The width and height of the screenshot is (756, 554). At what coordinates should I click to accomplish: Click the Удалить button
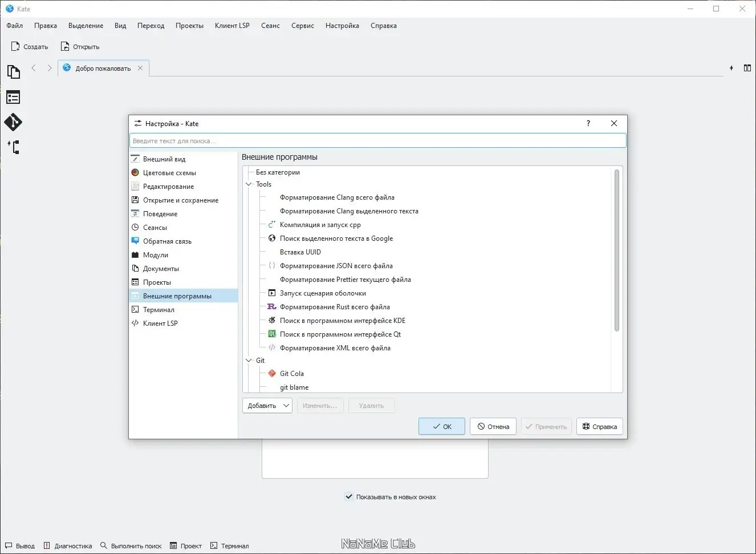tap(371, 406)
